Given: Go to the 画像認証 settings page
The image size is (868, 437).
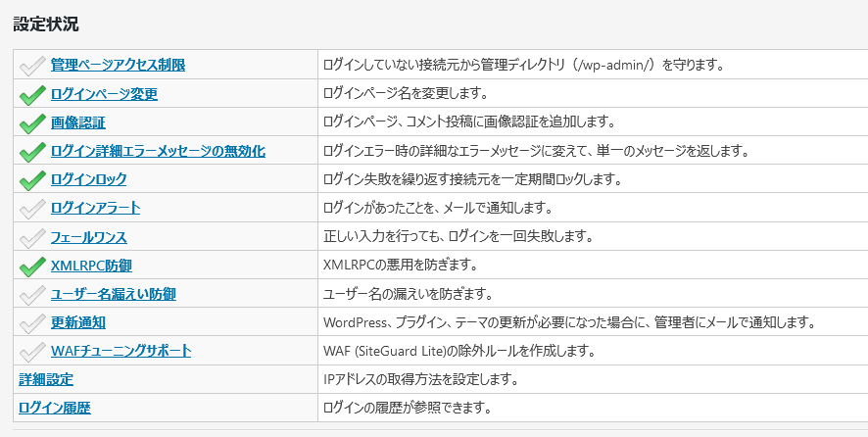Looking at the screenshot, I should 78,122.
